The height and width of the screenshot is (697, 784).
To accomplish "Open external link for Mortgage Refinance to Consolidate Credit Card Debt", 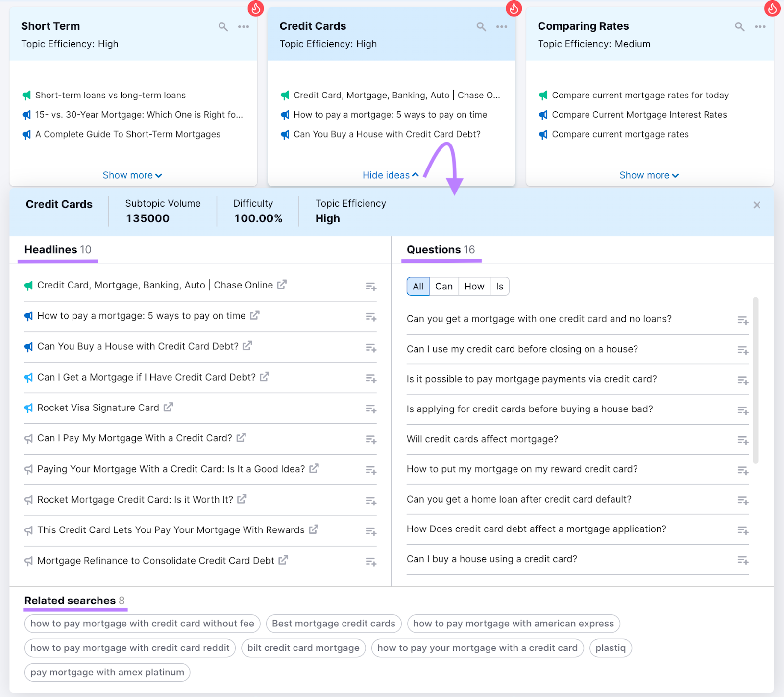I will coord(283,560).
